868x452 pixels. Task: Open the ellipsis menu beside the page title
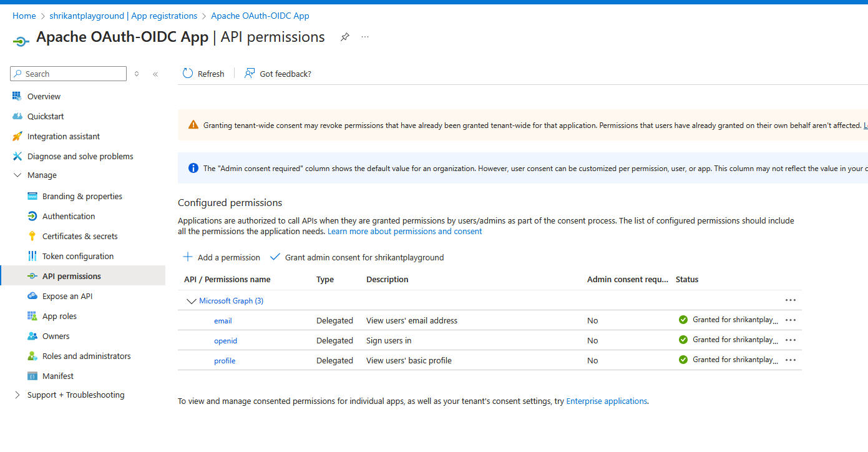click(365, 37)
